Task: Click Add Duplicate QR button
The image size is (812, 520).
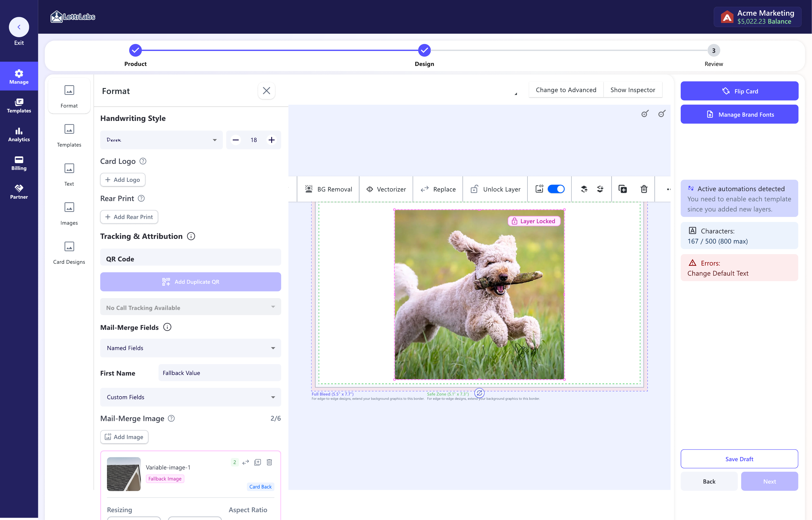Action: 191,282
